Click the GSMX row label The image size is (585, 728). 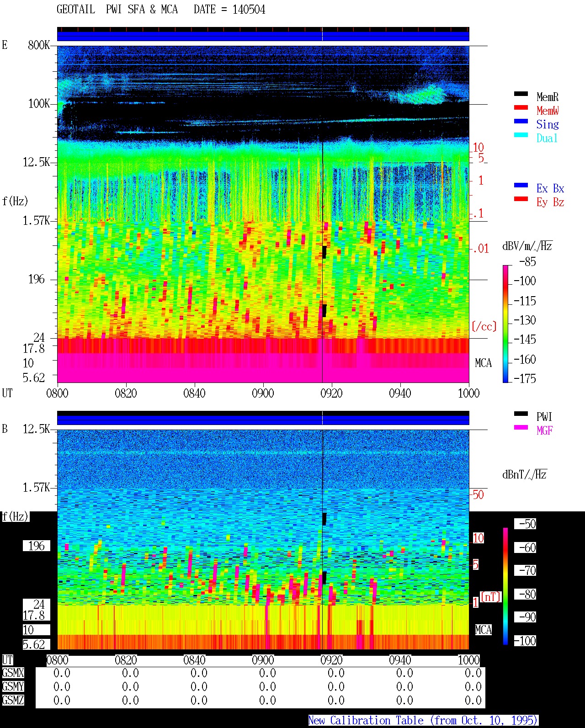(x=13, y=673)
